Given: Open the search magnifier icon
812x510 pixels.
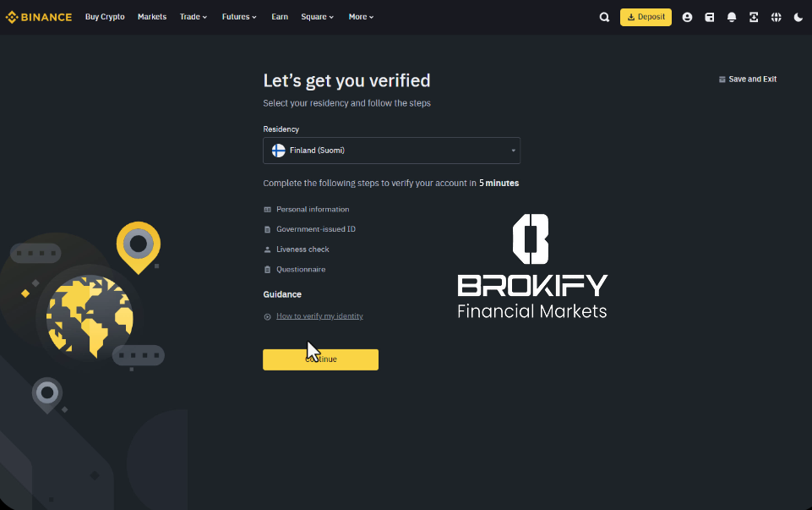Looking at the screenshot, I should pos(604,17).
